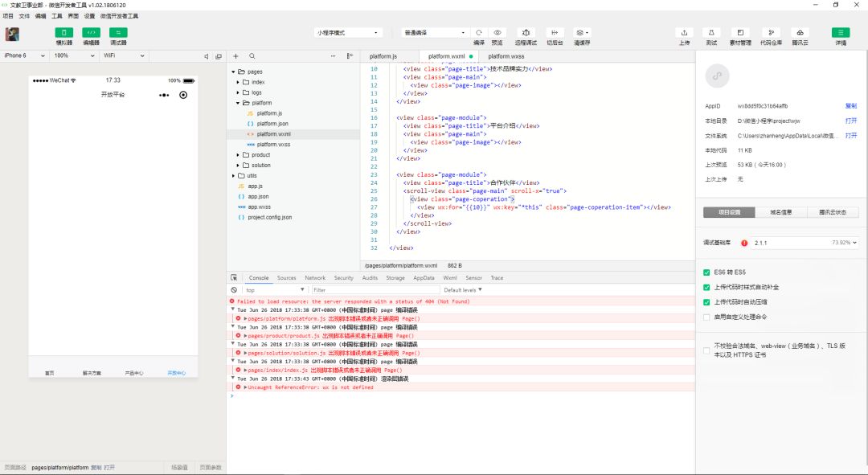Toggle the ES6 转 ES5 checkbox
868x475 pixels.
706,272
